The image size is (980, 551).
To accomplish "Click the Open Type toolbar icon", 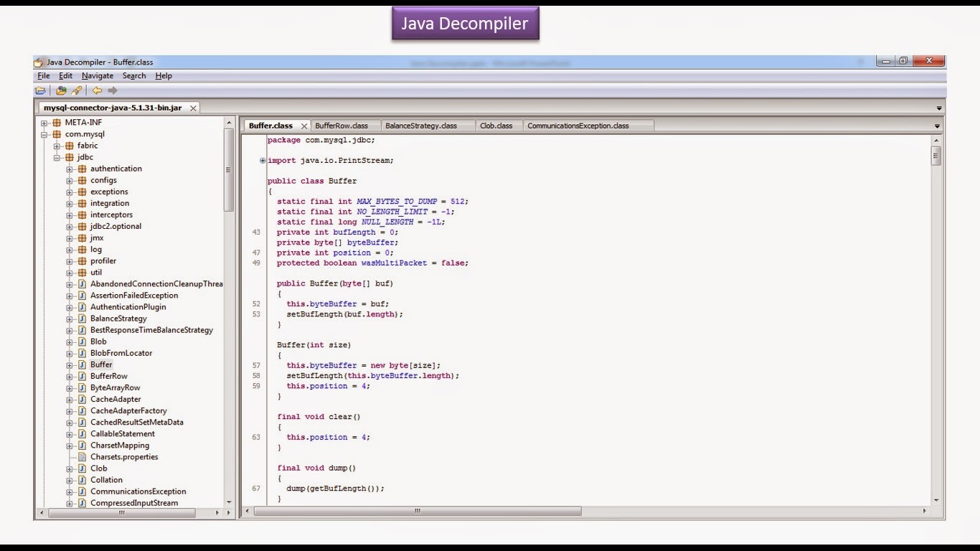I will (x=62, y=90).
